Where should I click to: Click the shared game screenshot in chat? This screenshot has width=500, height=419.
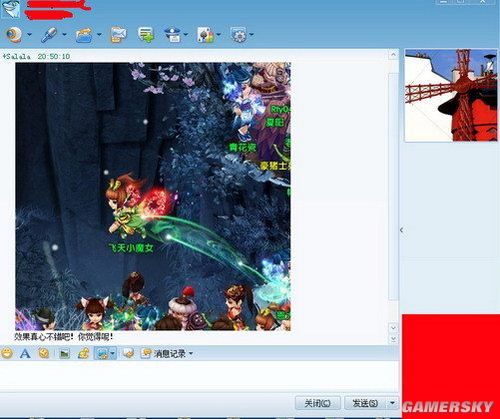click(153, 197)
